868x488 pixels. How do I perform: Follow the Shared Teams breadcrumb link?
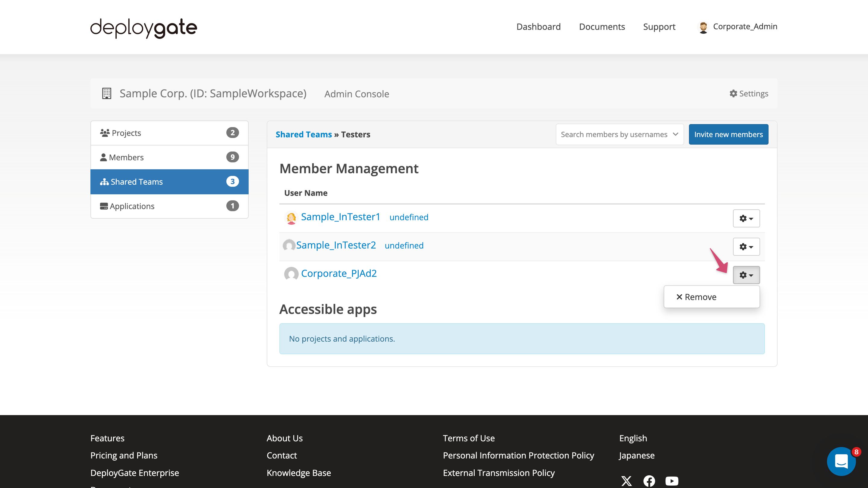click(x=303, y=134)
